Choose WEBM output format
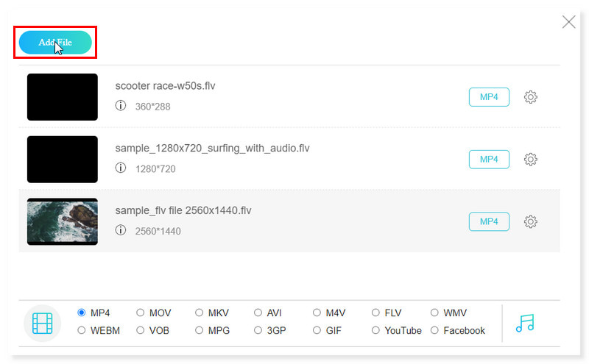 pos(82,330)
